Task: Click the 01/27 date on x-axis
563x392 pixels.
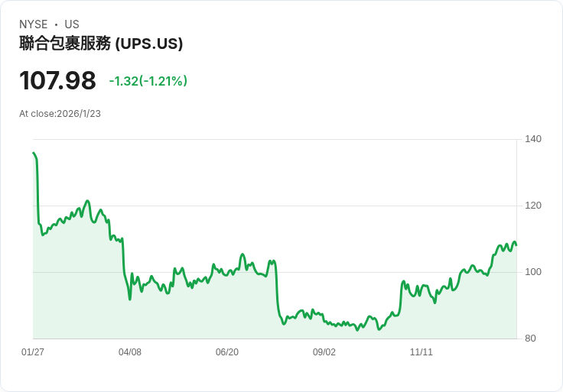Action: click(33, 352)
